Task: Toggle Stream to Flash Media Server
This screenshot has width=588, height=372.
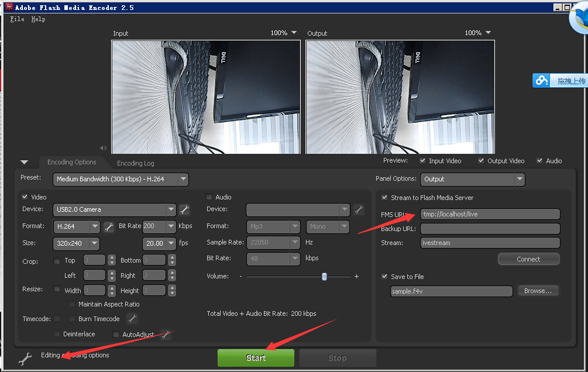Action: tap(384, 197)
